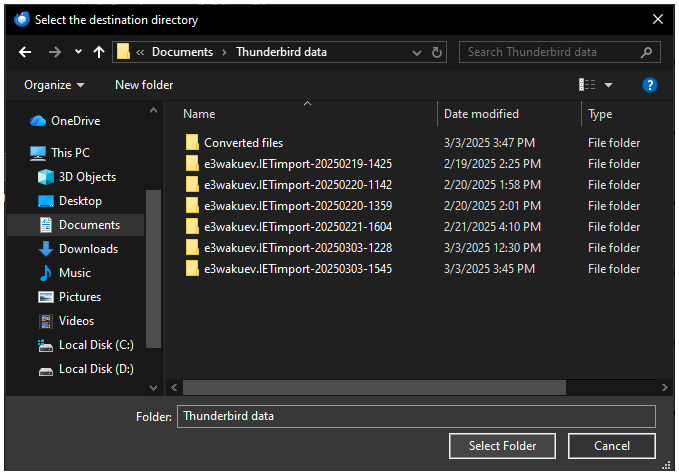
Task: Go back using the back arrow
Action: coord(25,52)
